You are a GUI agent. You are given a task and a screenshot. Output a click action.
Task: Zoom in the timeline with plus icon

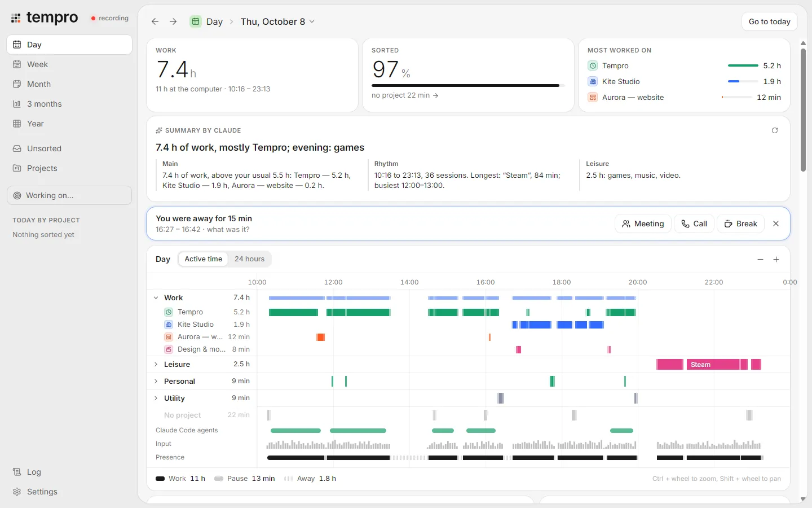pyautogui.click(x=776, y=259)
